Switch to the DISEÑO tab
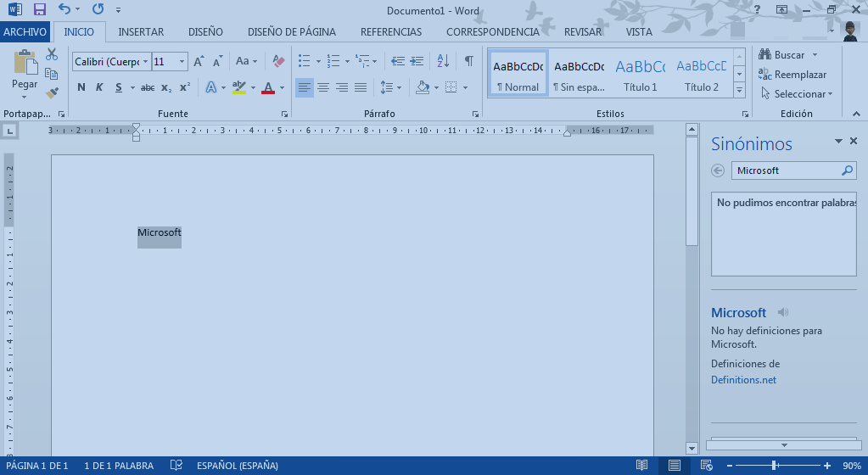 pos(205,32)
